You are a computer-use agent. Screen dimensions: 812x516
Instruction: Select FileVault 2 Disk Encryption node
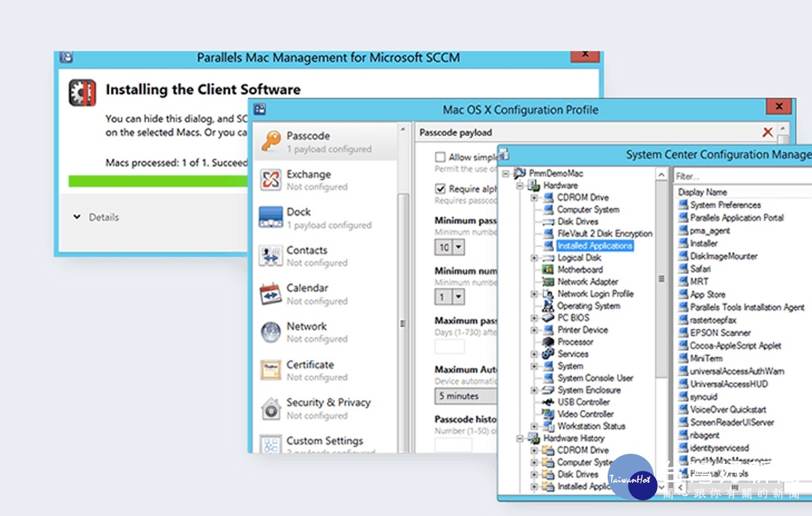tap(604, 233)
